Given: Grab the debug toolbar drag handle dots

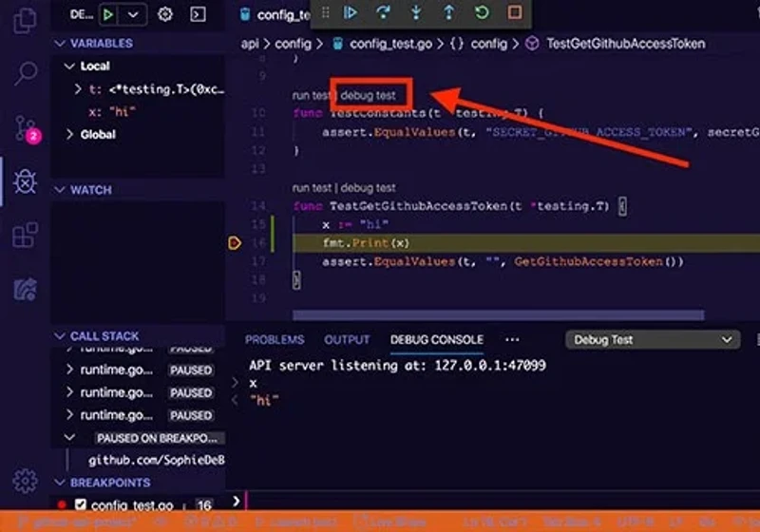Looking at the screenshot, I should [x=326, y=13].
